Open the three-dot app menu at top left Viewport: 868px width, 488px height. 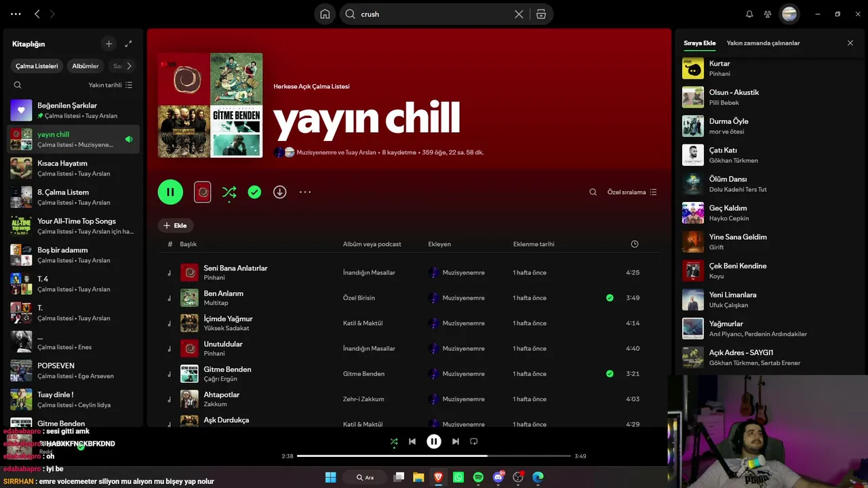pos(16,14)
